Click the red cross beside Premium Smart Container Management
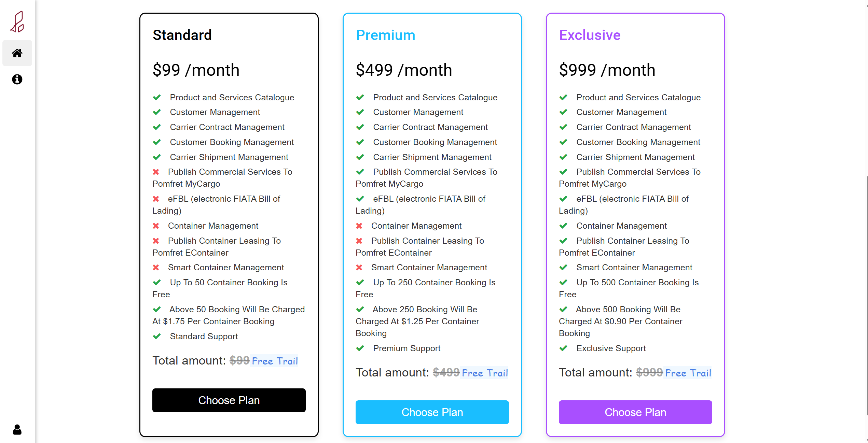 [x=359, y=267]
